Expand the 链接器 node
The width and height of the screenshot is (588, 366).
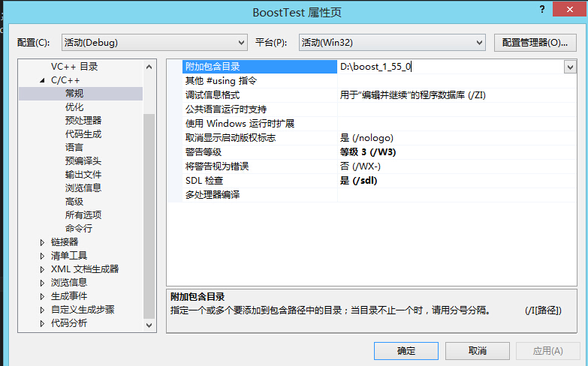click(x=42, y=242)
